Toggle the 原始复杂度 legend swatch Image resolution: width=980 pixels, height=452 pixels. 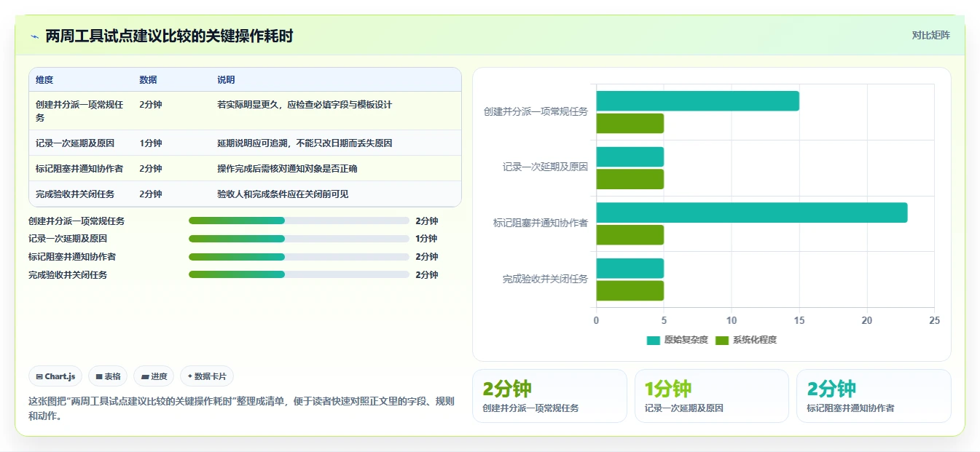point(653,340)
